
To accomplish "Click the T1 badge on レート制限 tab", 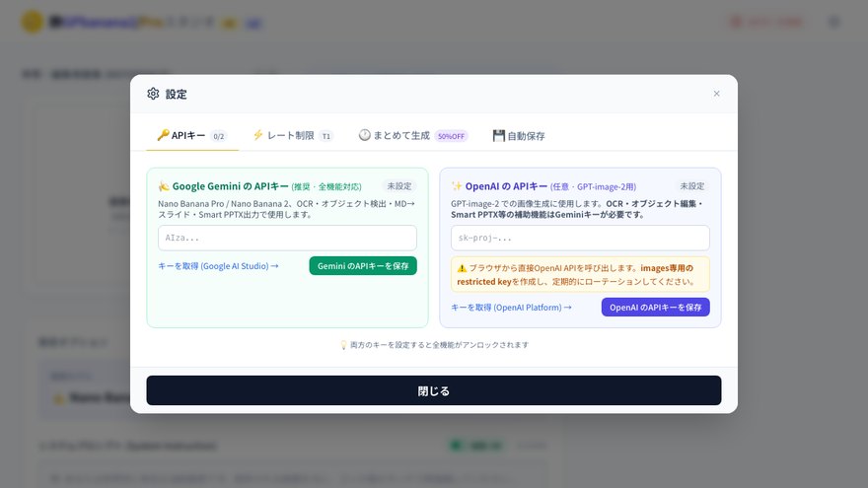I will (326, 136).
